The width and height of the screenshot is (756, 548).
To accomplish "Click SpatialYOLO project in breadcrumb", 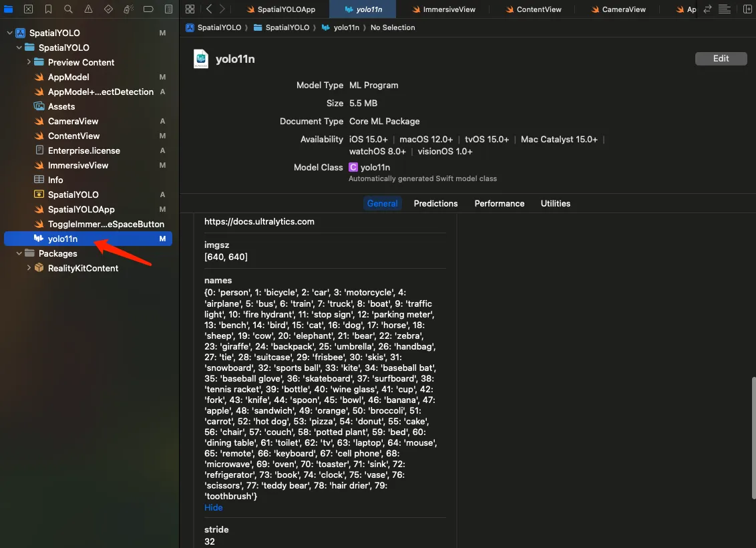I will point(214,27).
